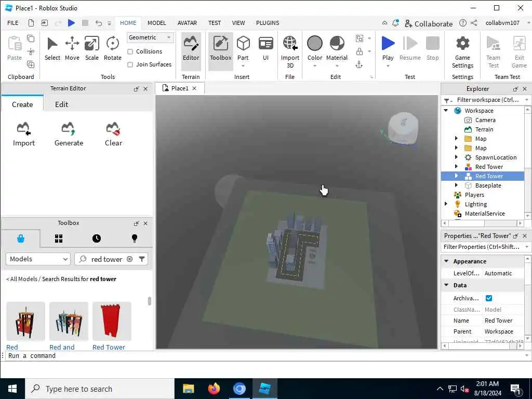Switch to the PLUGINS ribbon tab
The width and height of the screenshot is (532, 399).
pos(268,23)
